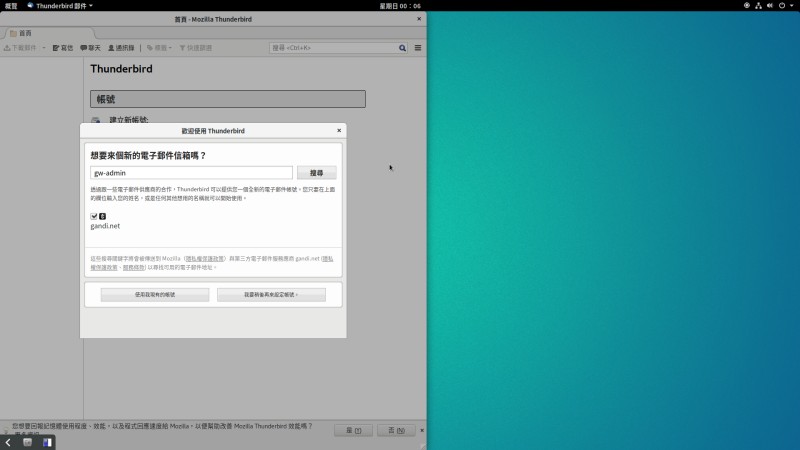Click the gandi.net provider label
Screen dimensions: 800x450
(105, 226)
